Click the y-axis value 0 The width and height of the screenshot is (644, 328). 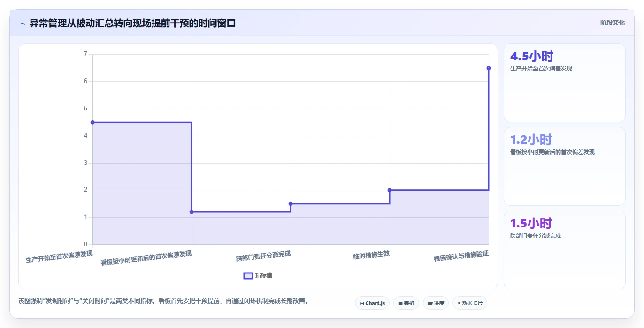(85, 244)
